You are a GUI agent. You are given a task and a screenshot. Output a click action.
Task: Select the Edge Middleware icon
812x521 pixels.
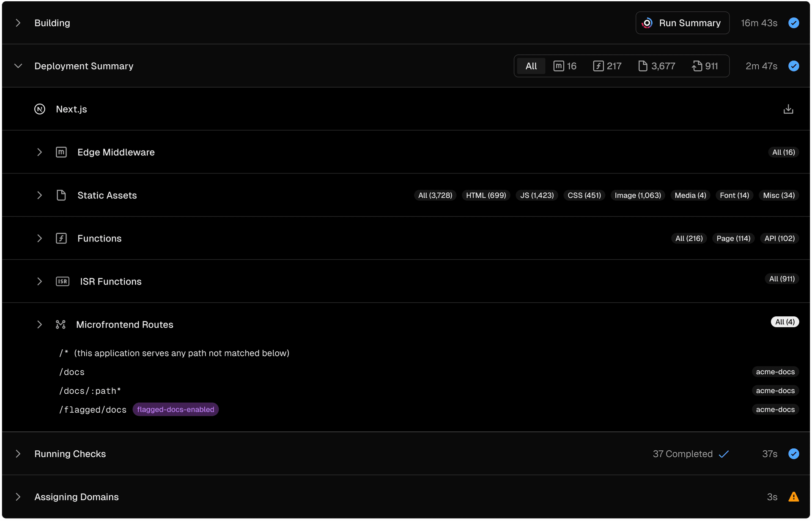point(61,152)
